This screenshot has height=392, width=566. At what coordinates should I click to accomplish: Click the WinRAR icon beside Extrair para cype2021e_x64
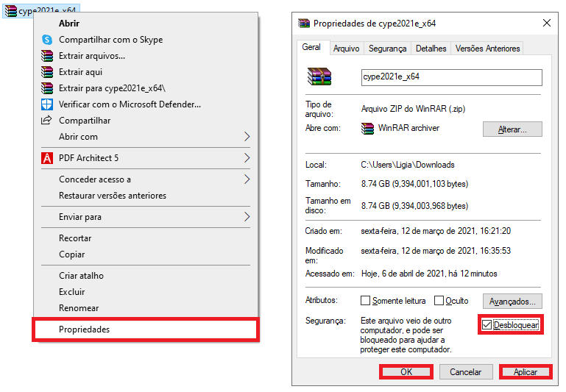[x=47, y=88]
